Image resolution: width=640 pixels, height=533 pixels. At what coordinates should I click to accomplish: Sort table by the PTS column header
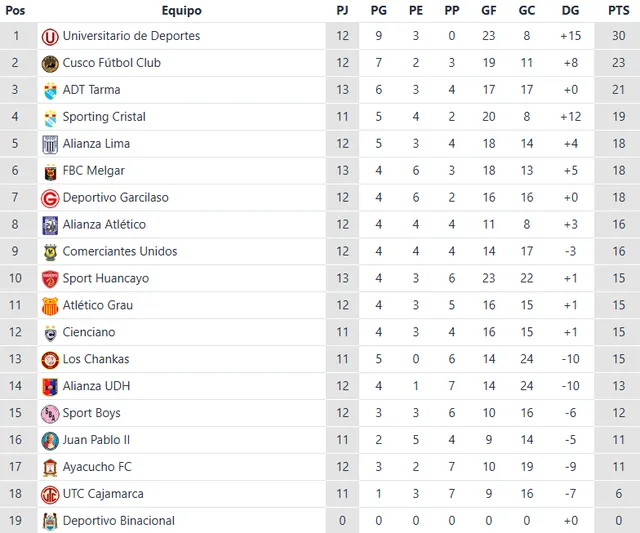(x=618, y=11)
